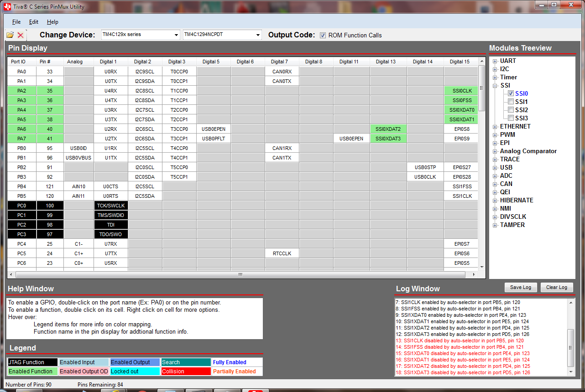Enable the SSI3 module checkbox
The image size is (585, 392).
coord(511,118)
